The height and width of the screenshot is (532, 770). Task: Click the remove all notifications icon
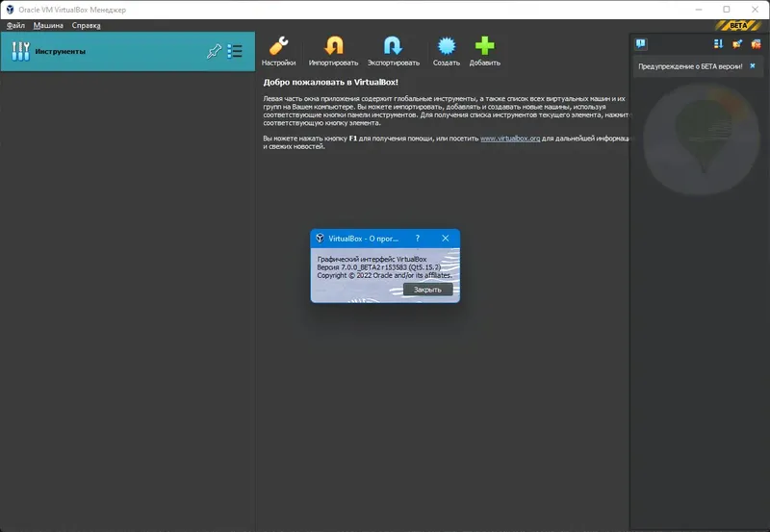coord(756,44)
